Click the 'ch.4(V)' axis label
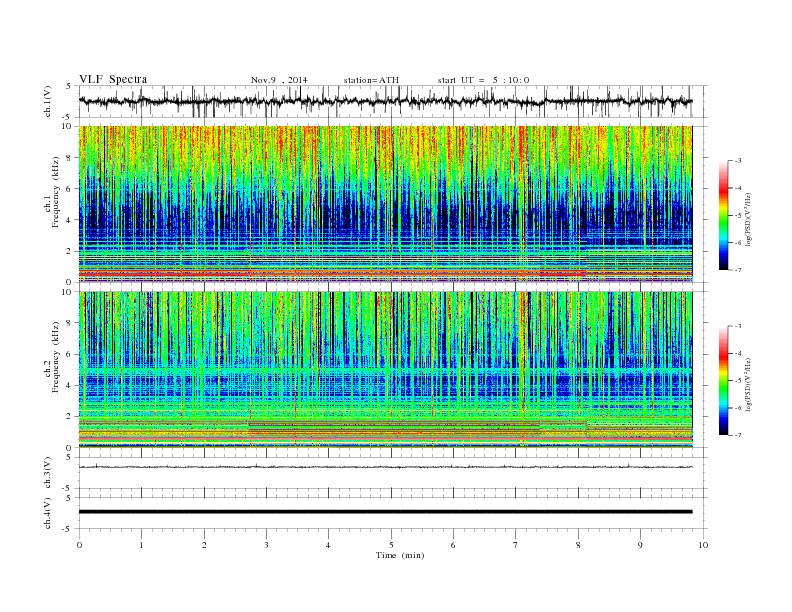 point(48,513)
